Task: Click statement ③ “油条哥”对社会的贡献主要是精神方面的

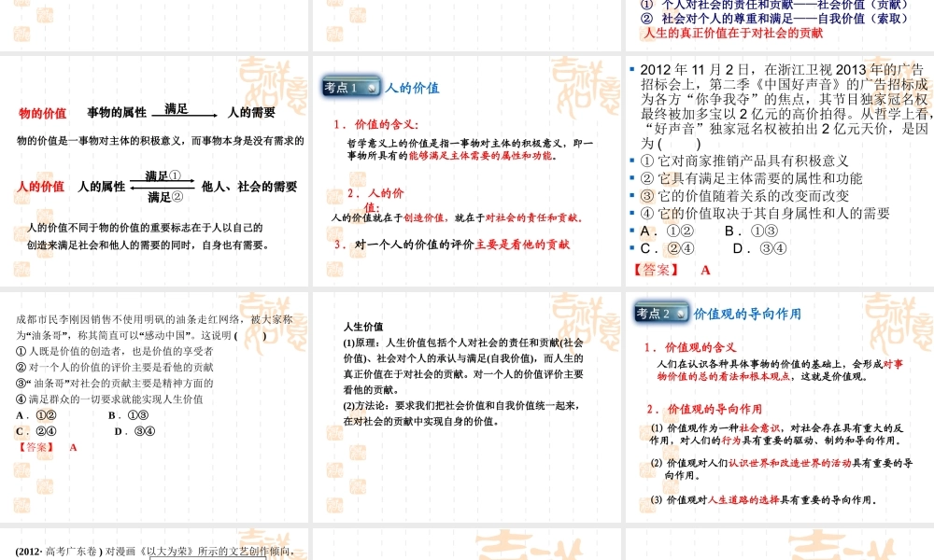Action: point(114,384)
